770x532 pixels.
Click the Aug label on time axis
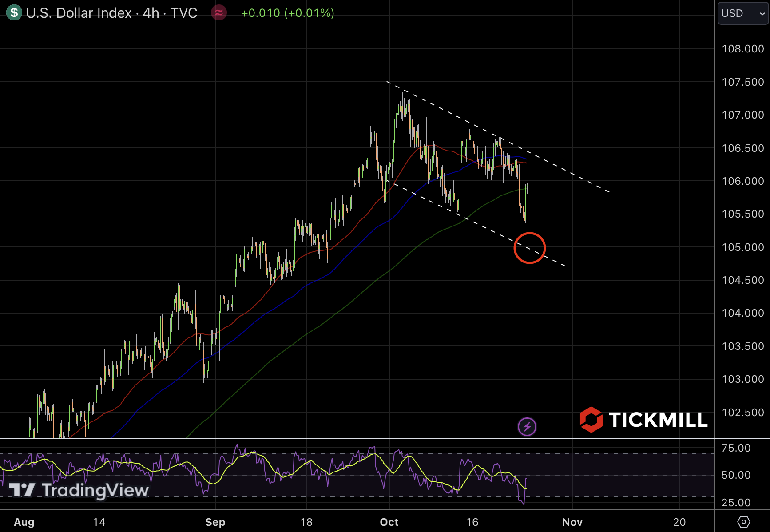click(24, 522)
